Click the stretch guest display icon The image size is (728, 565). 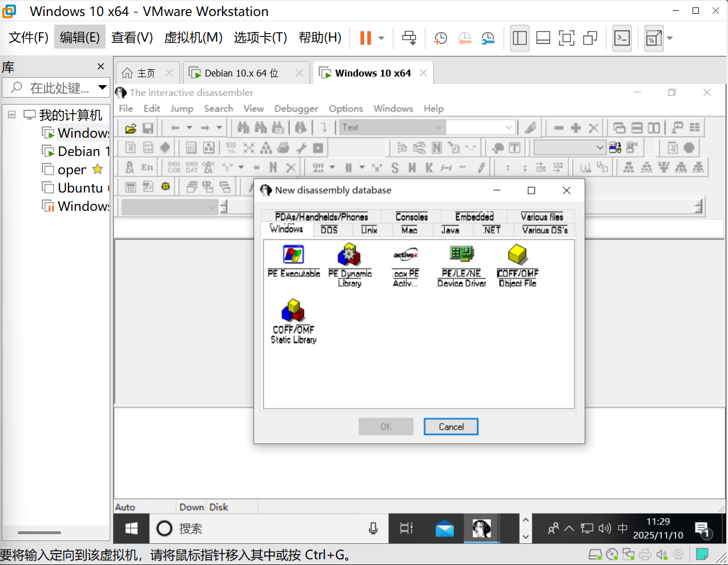click(x=654, y=38)
